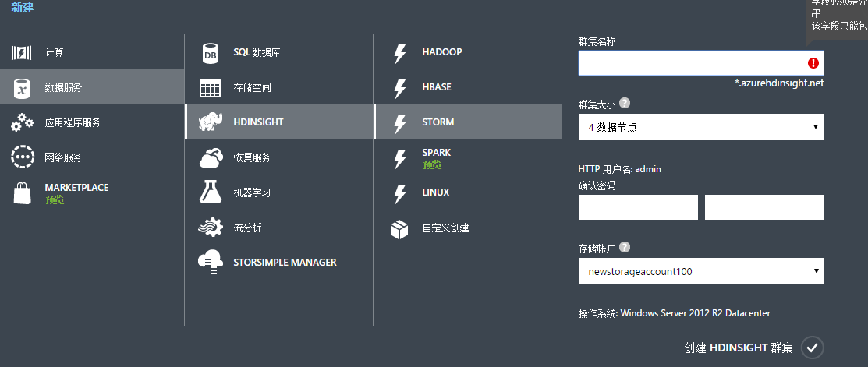Click the 应用程序服务 gears icon

(22, 122)
